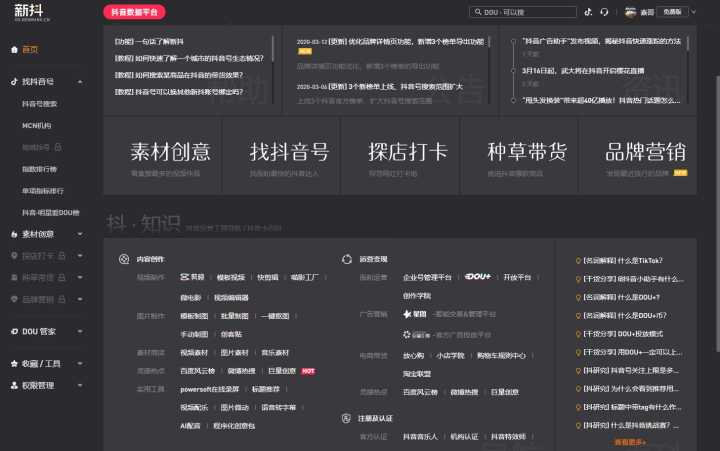The image size is (720, 451).
Task: Click the search magnifier icon in top bar
Action: pyautogui.click(x=478, y=12)
